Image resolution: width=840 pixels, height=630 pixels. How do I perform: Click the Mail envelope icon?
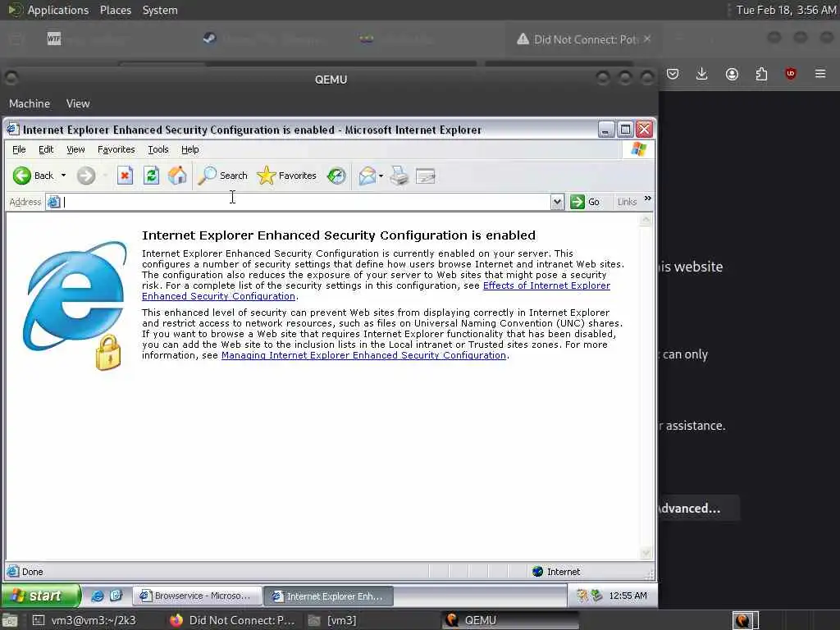click(367, 176)
